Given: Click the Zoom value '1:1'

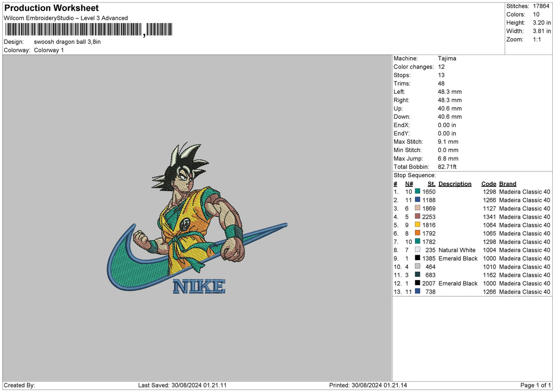Looking at the screenshot, I should (537, 39).
